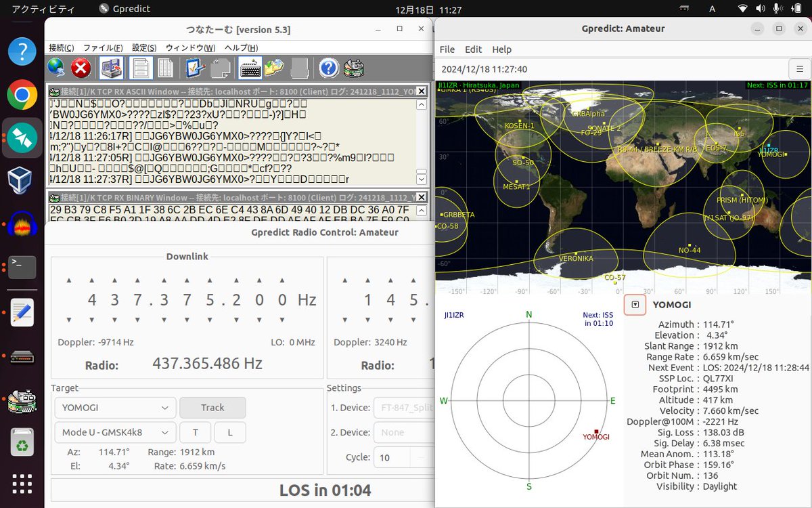Image resolution: width=812 pixels, height=508 pixels.
Task: Open Edit menu in Gpredict window
Action: [474, 49]
